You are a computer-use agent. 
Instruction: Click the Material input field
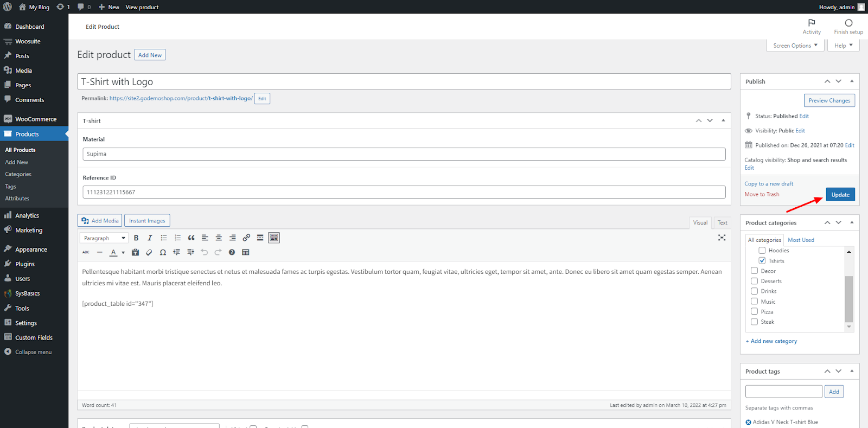(404, 154)
